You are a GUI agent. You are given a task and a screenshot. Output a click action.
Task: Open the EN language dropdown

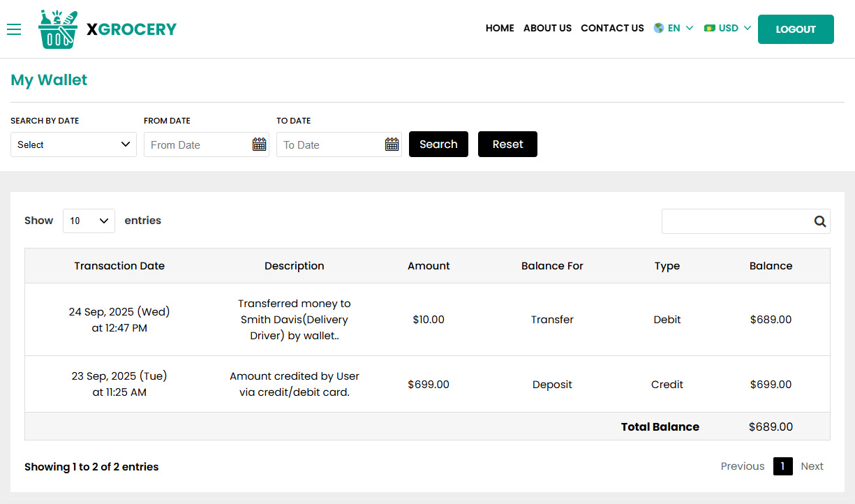(x=676, y=28)
